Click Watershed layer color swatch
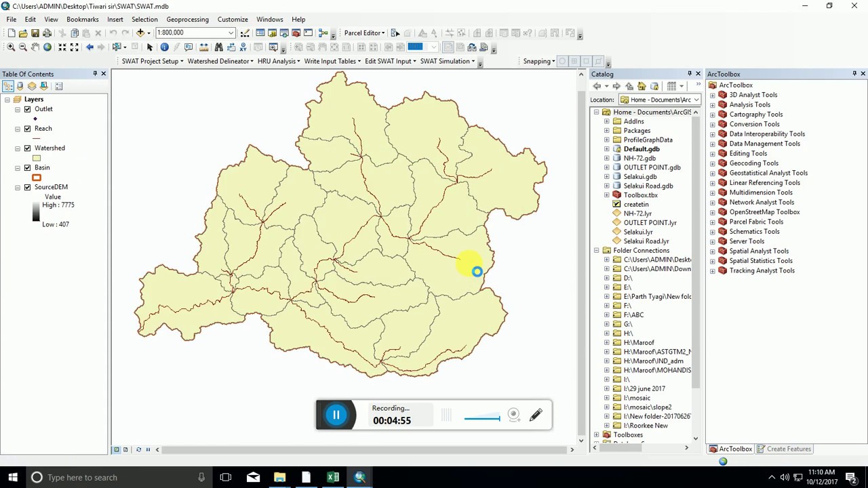The height and width of the screenshot is (488, 868). tap(37, 158)
